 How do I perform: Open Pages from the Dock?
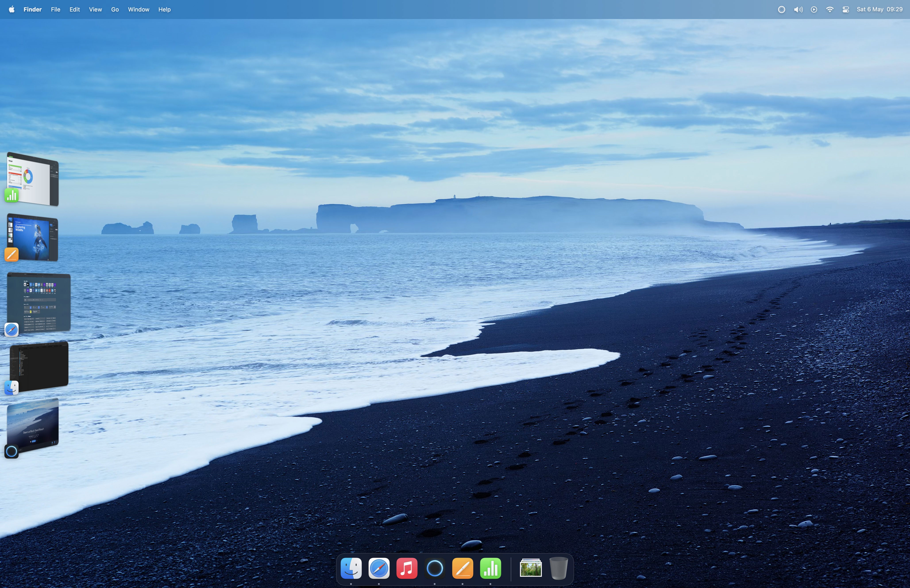click(x=463, y=568)
